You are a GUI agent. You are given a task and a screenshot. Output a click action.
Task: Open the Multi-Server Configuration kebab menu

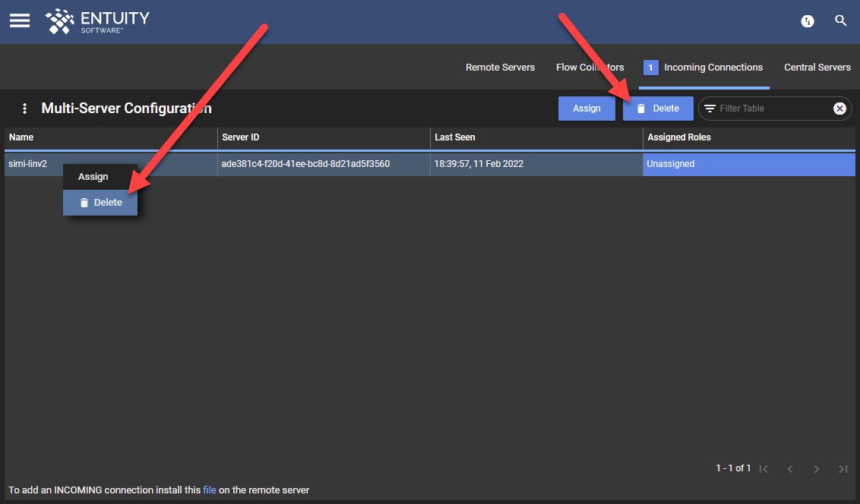(x=24, y=109)
